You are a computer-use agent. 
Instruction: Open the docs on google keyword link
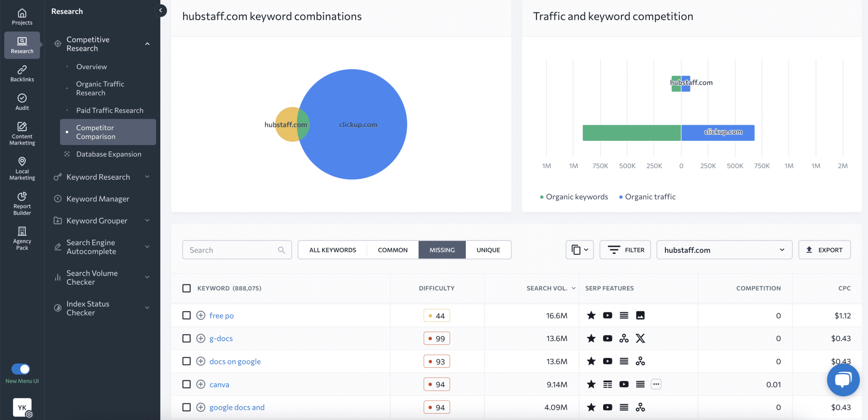235,361
